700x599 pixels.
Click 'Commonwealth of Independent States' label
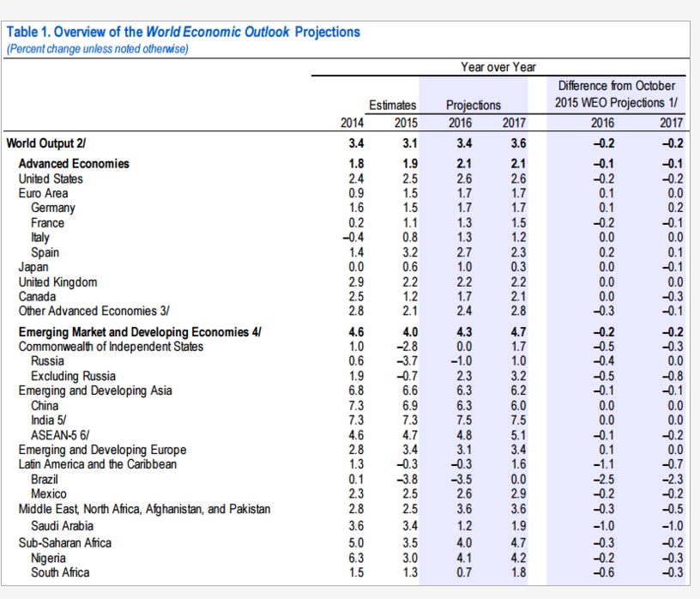tap(111, 347)
